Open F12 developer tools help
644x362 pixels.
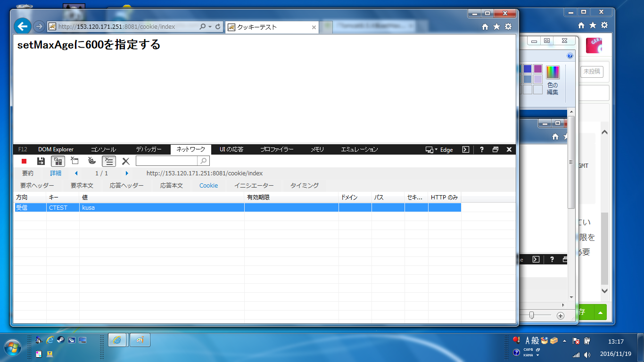click(x=482, y=149)
